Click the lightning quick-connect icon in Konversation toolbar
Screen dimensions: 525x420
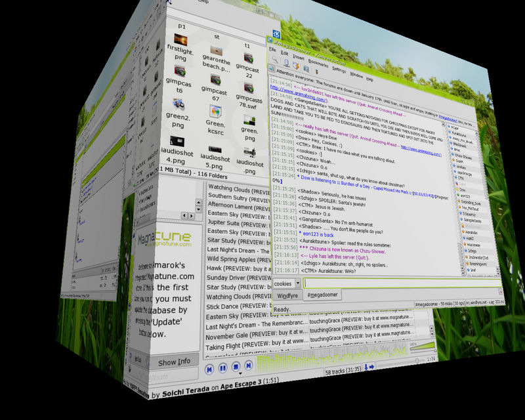(x=296, y=65)
